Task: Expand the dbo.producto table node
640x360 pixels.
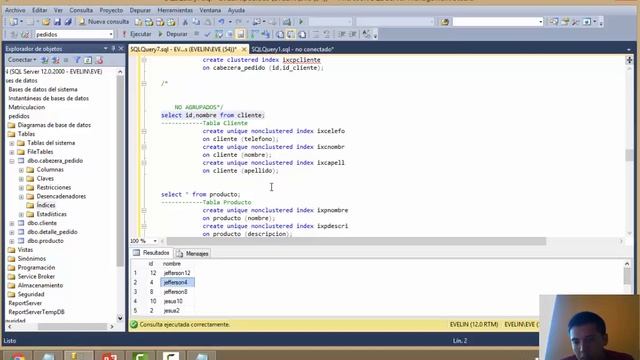Action: point(12,241)
